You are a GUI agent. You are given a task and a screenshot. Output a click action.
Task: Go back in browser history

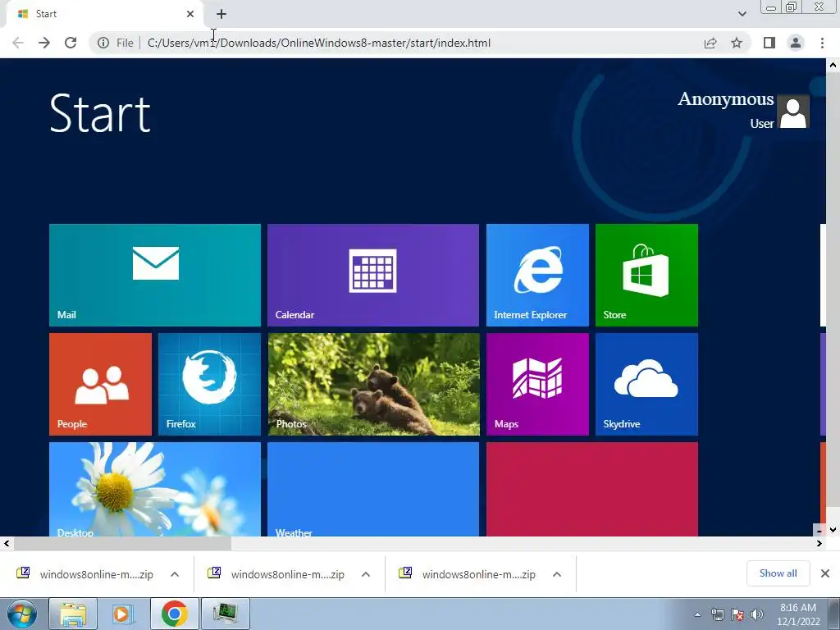(18, 43)
